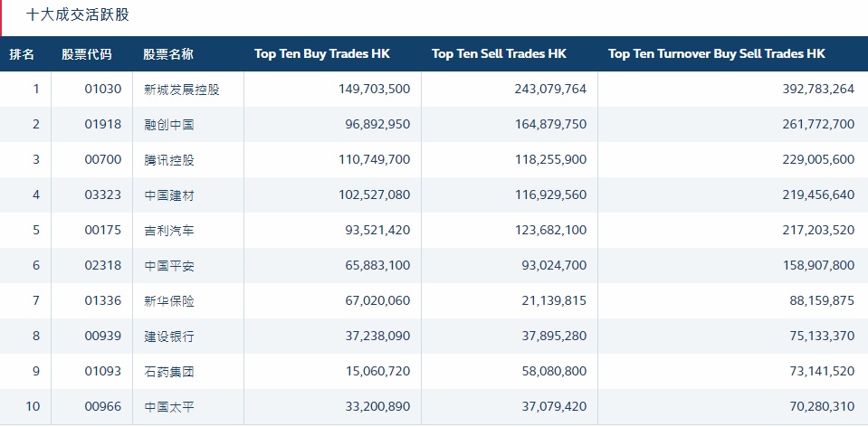Click the 股票代码 column header
Image resolution: width=868 pixels, height=427 pixels.
[x=87, y=54]
